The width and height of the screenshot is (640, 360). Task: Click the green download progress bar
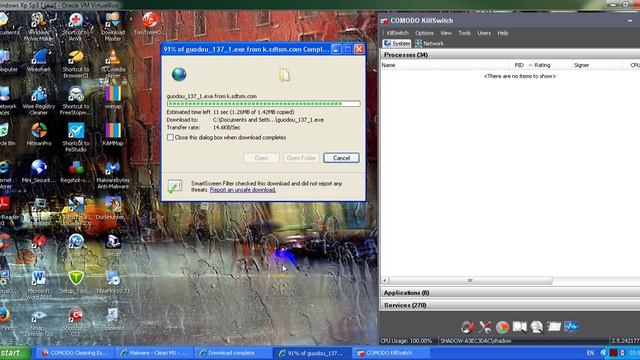[x=264, y=104]
